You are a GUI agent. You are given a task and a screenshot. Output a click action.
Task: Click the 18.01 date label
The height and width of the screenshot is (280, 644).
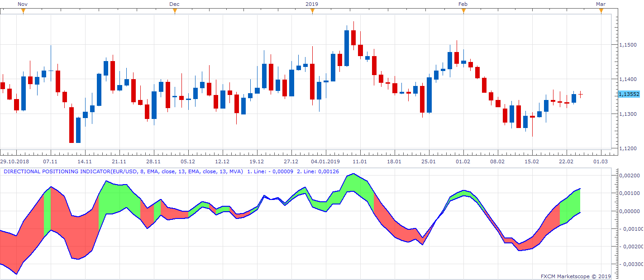(x=394, y=161)
